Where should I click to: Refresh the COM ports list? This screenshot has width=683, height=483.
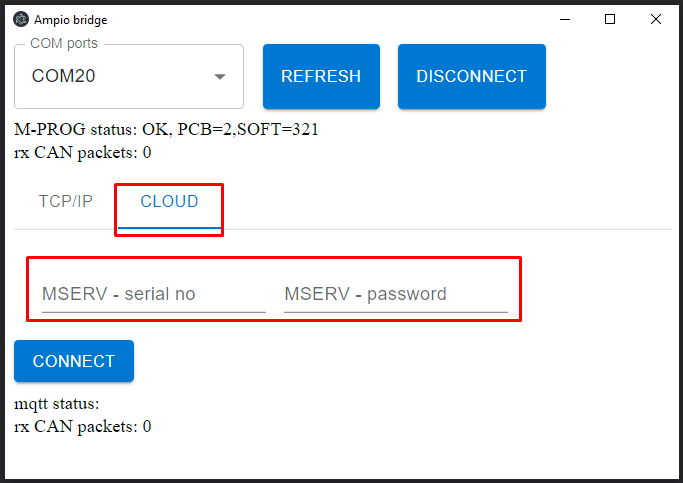coord(321,76)
